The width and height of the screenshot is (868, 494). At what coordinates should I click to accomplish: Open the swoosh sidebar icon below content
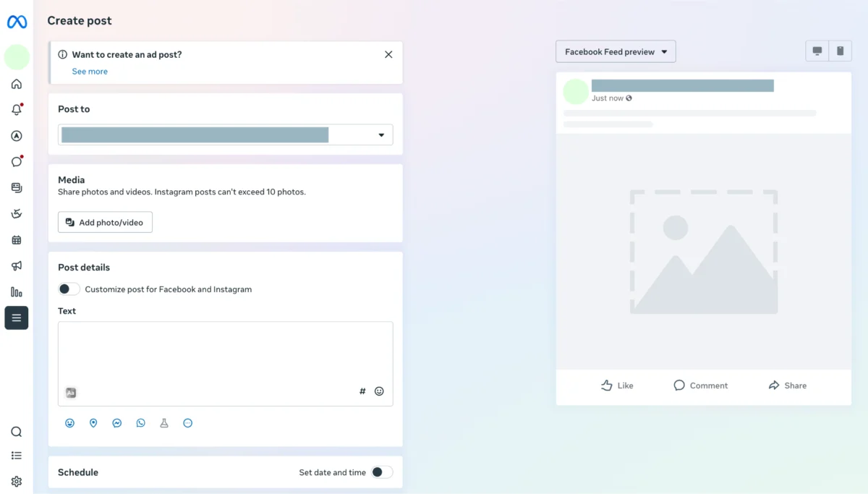pyautogui.click(x=17, y=214)
